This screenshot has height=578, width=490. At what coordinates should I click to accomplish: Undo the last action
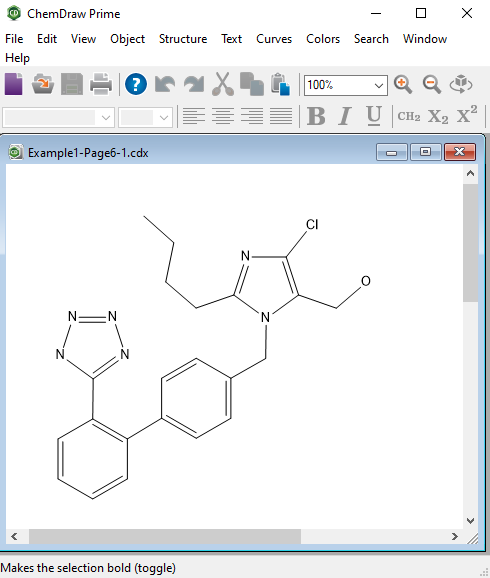165,84
